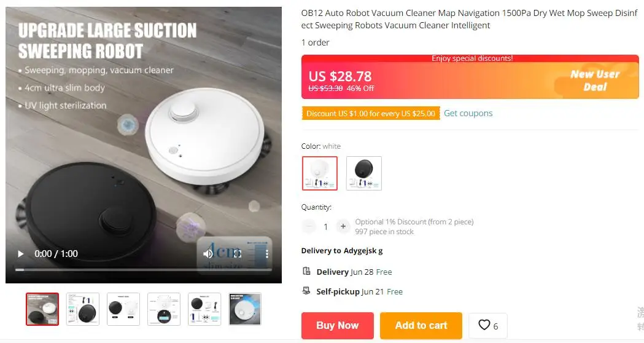Image resolution: width=644 pixels, height=343 pixels.
Task: Open fullscreen mode for the video
Action: pyautogui.click(x=238, y=254)
